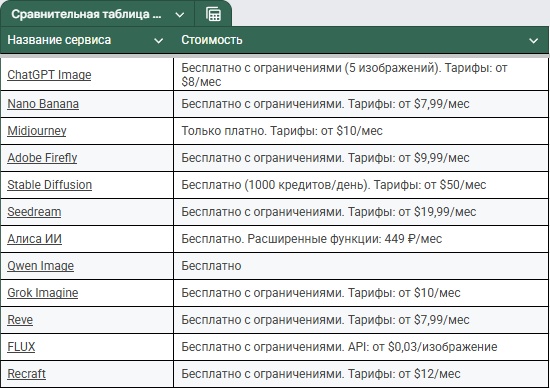550x388 pixels.
Task: Select the Qwen Image cell 'Бесплатно'
Action: click(361, 266)
